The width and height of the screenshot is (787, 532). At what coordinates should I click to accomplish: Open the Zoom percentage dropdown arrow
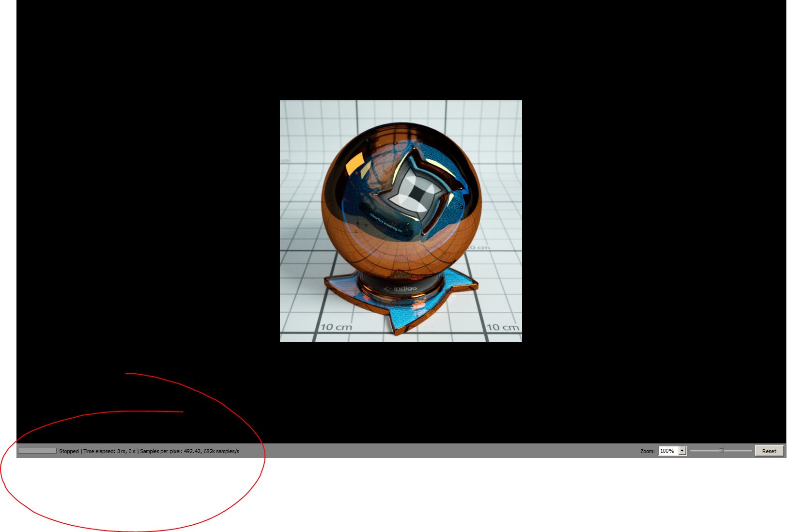[x=682, y=451]
